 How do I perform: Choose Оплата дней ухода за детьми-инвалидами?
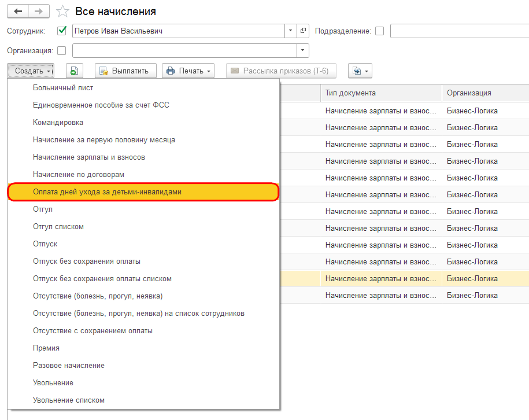[x=143, y=192]
